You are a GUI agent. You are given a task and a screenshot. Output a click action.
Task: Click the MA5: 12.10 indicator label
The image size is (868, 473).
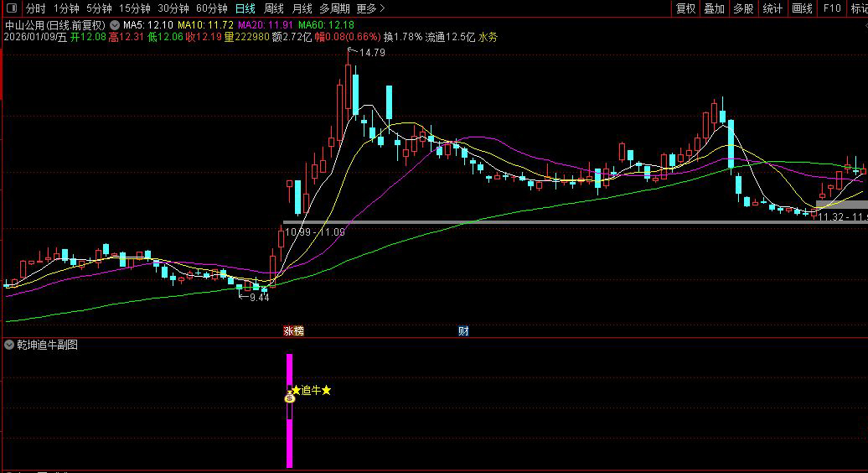147,25
